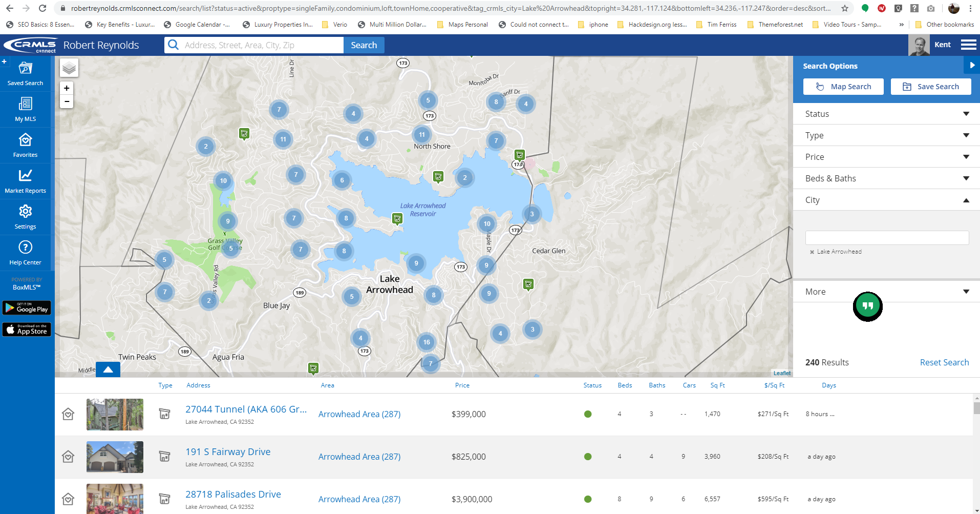
Task: Click the listings vertical scrollbar thumb
Action: [x=976, y=408]
